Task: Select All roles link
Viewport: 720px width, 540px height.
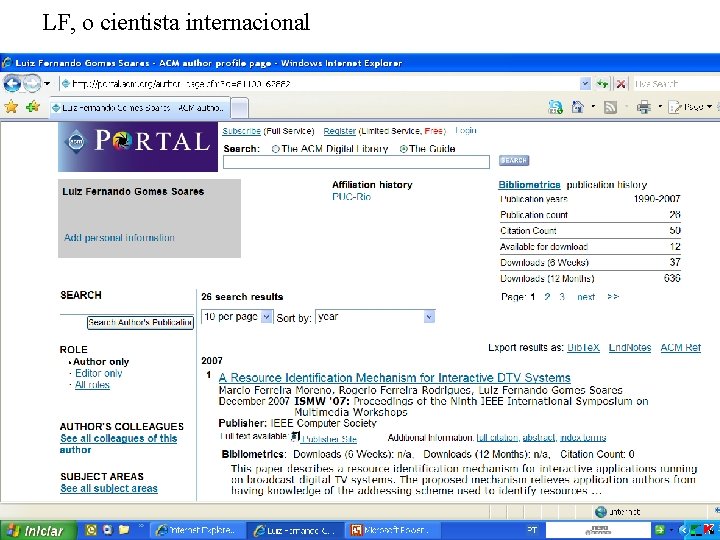Action: click(x=92, y=385)
